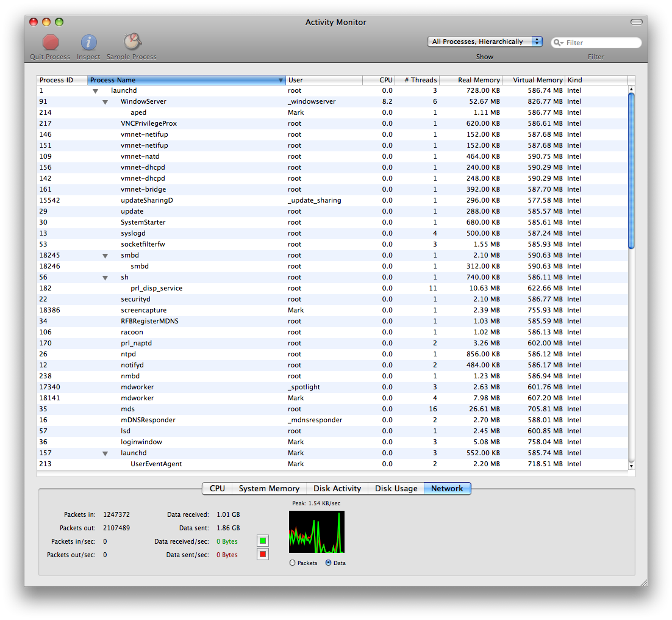Viewport: 672px width, 620px height.
Task: Click the sort arrow in Process Name header
Action: pos(281,80)
